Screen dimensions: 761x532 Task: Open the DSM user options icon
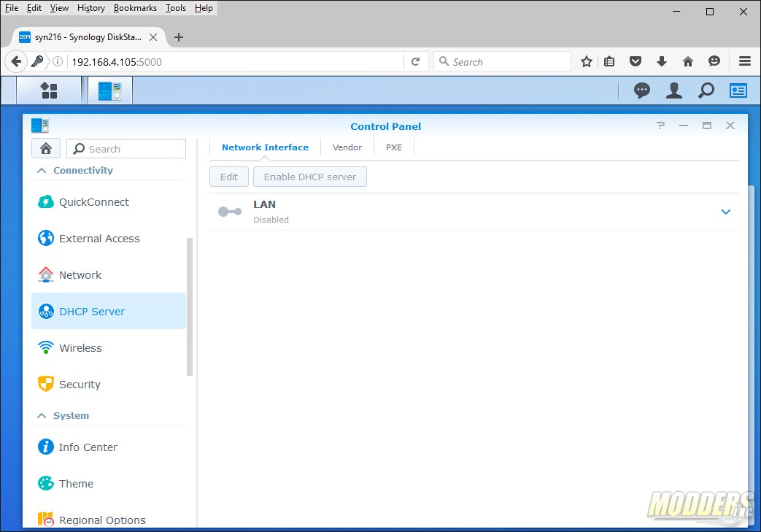(x=673, y=90)
